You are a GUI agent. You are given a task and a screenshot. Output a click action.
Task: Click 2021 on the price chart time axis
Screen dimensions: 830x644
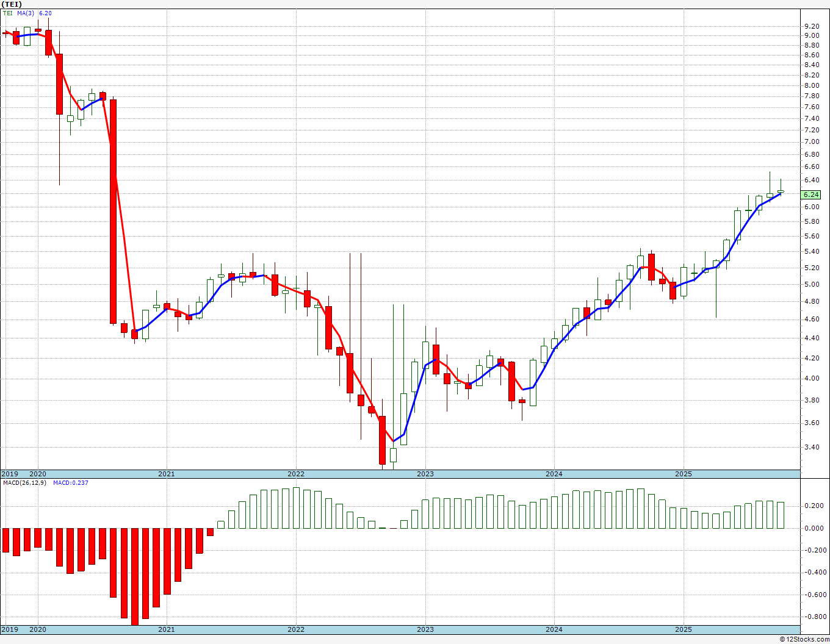pos(166,474)
